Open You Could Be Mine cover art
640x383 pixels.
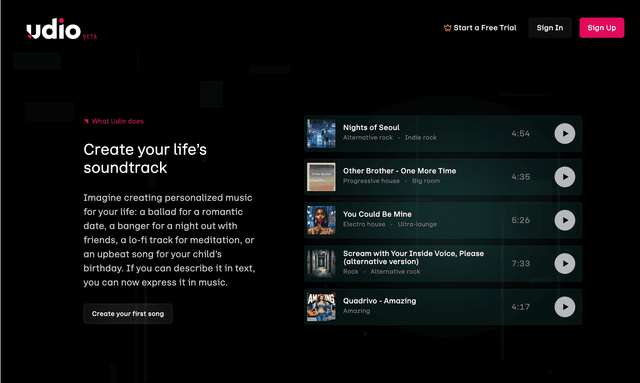321,220
